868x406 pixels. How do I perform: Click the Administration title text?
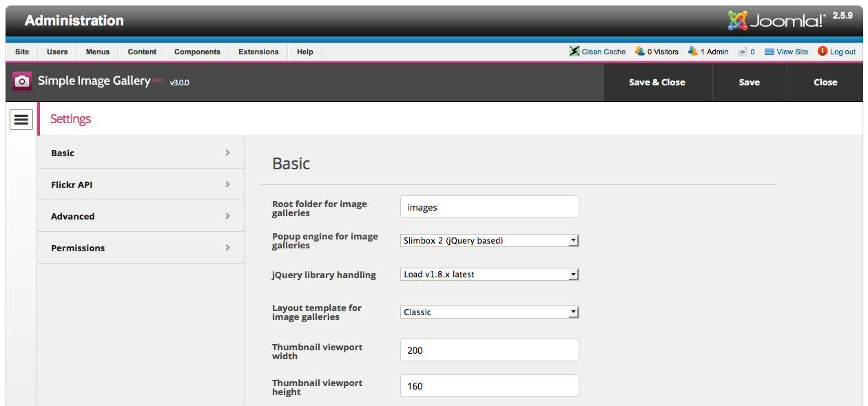74,21
